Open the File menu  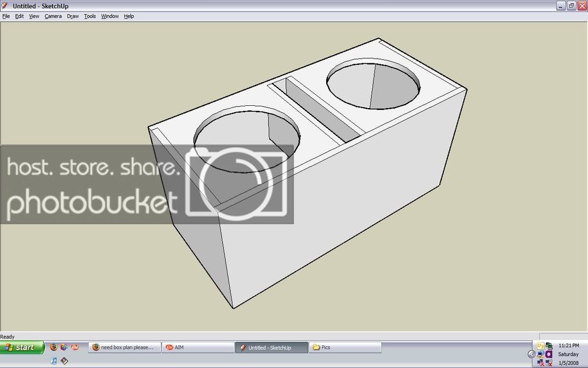click(6, 16)
